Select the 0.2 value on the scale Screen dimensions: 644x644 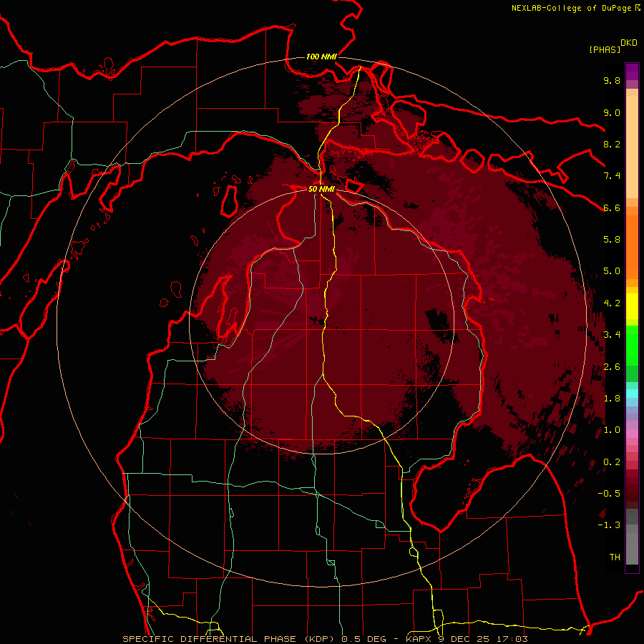612,462
